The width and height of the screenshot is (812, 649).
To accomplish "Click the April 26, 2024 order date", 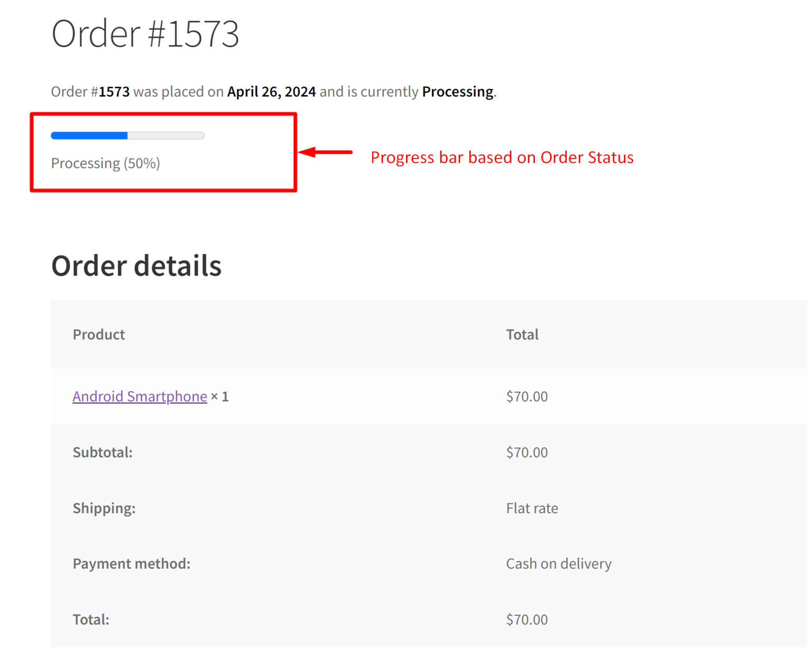I will point(271,91).
